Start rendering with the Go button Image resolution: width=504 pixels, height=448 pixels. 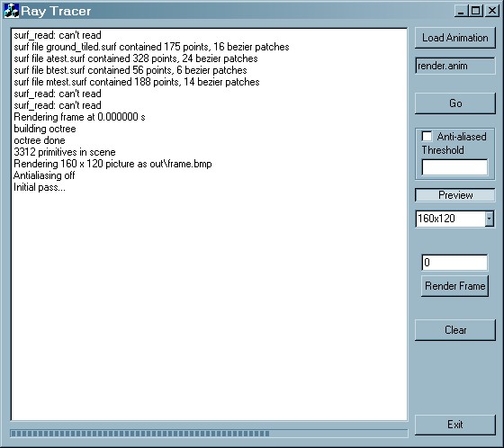[x=455, y=103]
